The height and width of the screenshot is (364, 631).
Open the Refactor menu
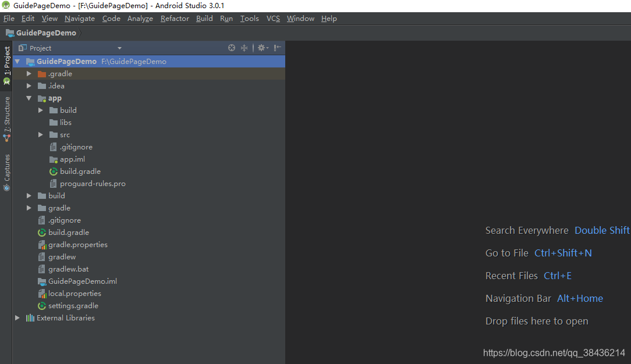[175, 19]
